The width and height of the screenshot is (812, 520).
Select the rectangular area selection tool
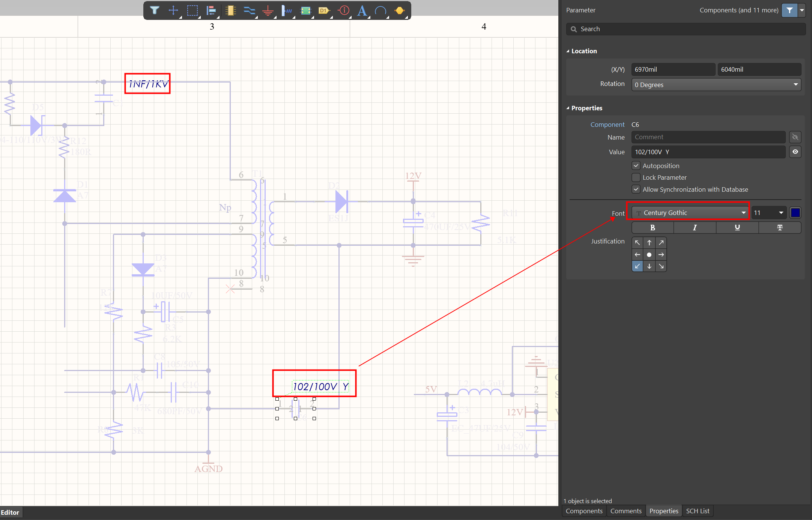click(192, 10)
